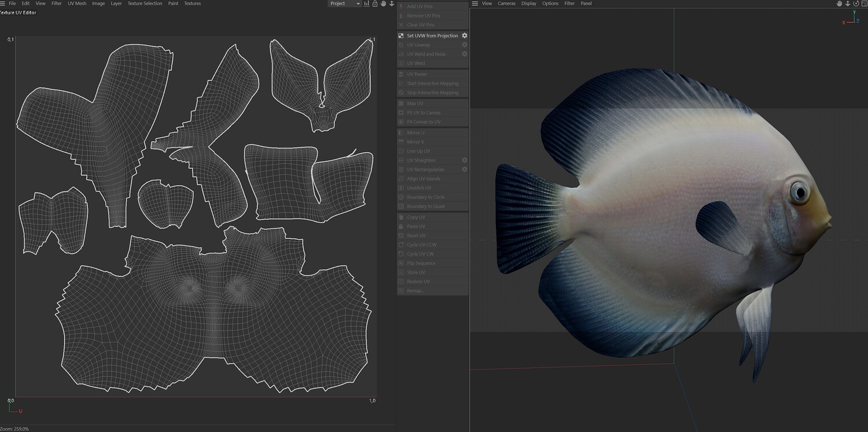Screen dimensions: 868x432
Task: Open the File menu
Action: coord(12,3)
